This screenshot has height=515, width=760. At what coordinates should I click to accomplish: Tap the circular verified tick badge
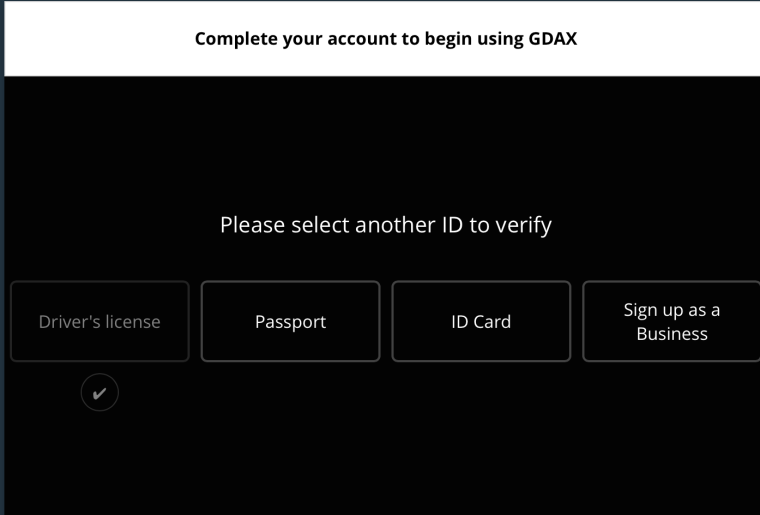point(99,393)
